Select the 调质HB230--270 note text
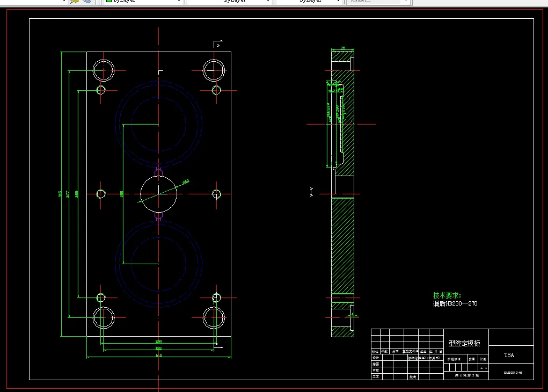 point(455,304)
